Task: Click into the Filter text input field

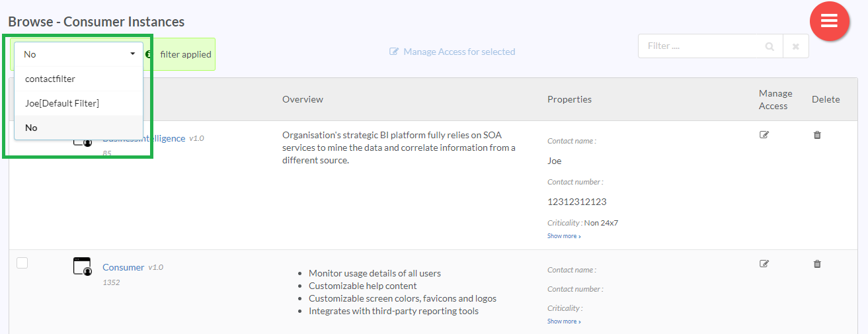Action: point(701,46)
